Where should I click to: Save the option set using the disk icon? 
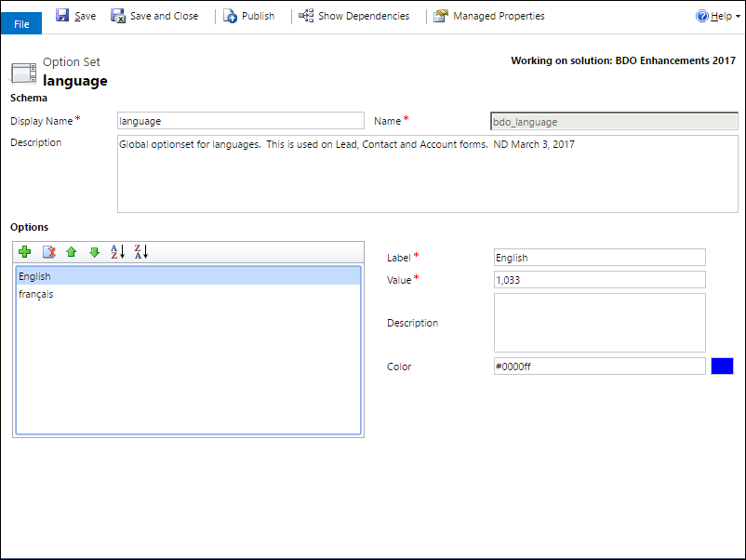point(63,15)
